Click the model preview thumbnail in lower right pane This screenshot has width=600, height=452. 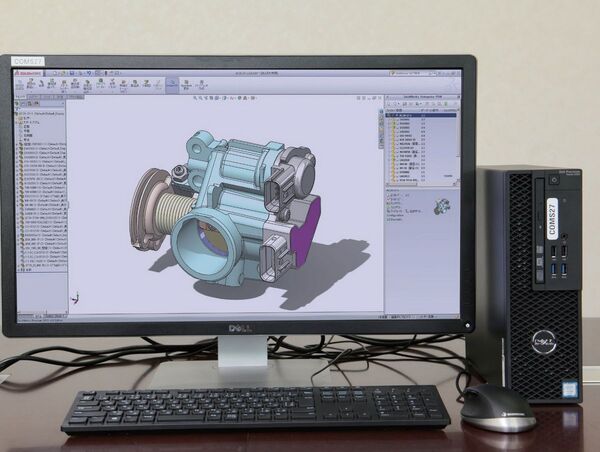[442, 207]
